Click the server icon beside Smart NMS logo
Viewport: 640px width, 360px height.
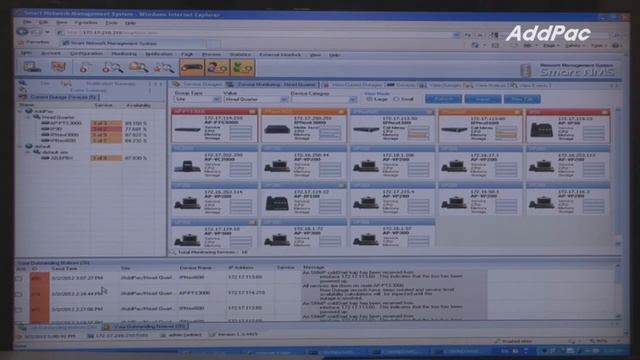[526, 70]
